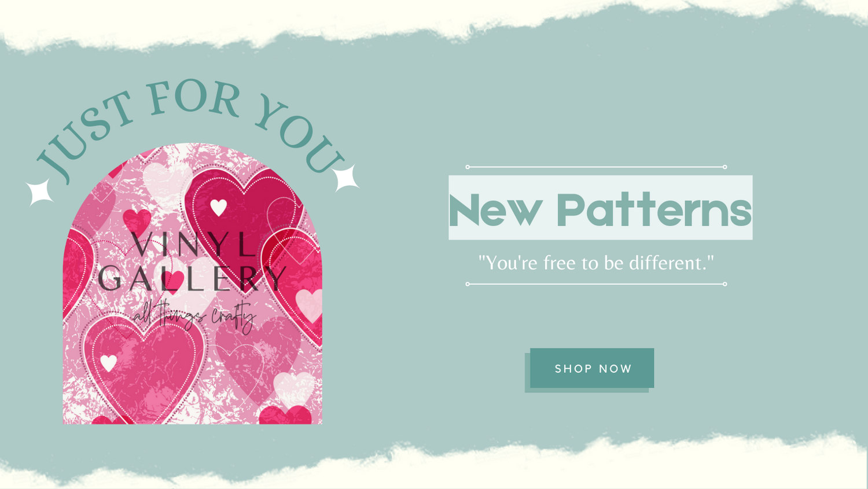Viewport: 868px width, 489px height.
Task: Click the New Patterns heading banner
Action: (601, 208)
